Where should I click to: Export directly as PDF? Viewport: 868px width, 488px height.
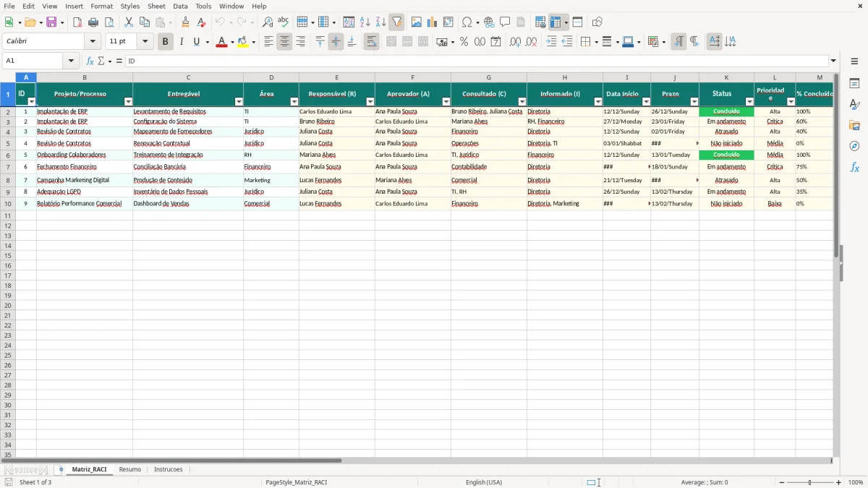coord(77,22)
